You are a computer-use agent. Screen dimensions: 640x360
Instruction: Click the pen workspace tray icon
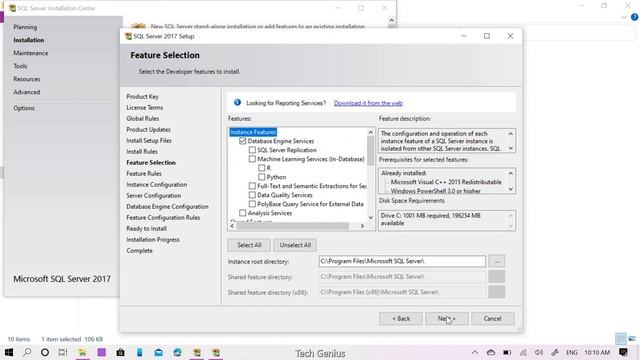(x=555, y=353)
